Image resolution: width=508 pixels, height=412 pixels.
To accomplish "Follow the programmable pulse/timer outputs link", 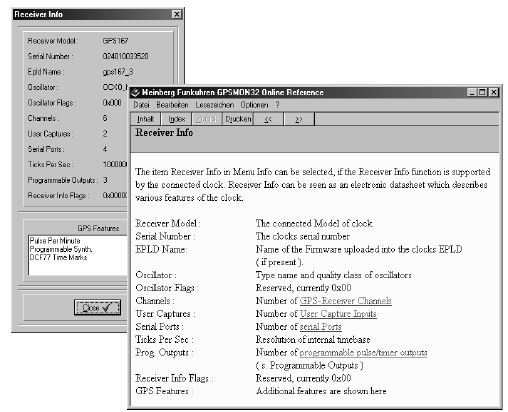I will [x=363, y=353].
